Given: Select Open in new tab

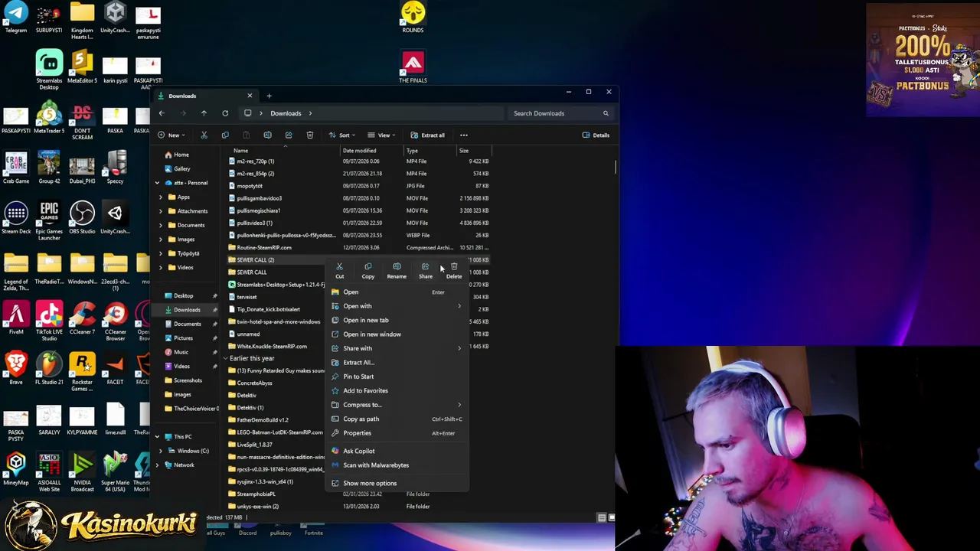Looking at the screenshot, I should (x=396, y=320).
